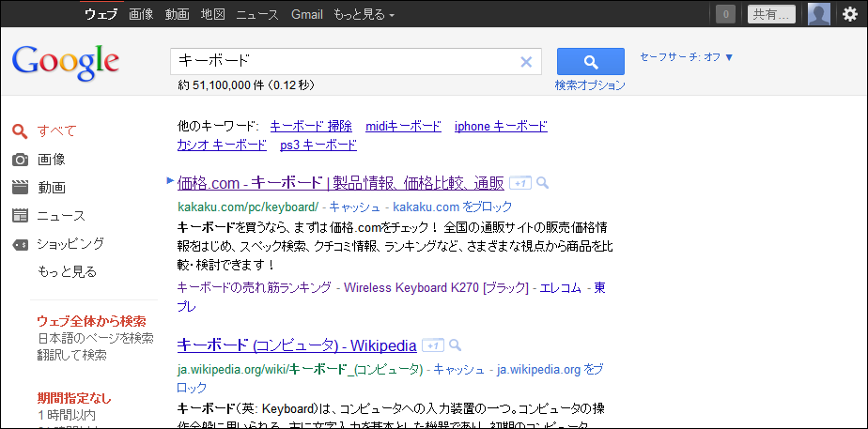868x429 pixels.
Task: Select 日本語のページを検索 filter
Action: pyautogui.click(x=96, y=338)
